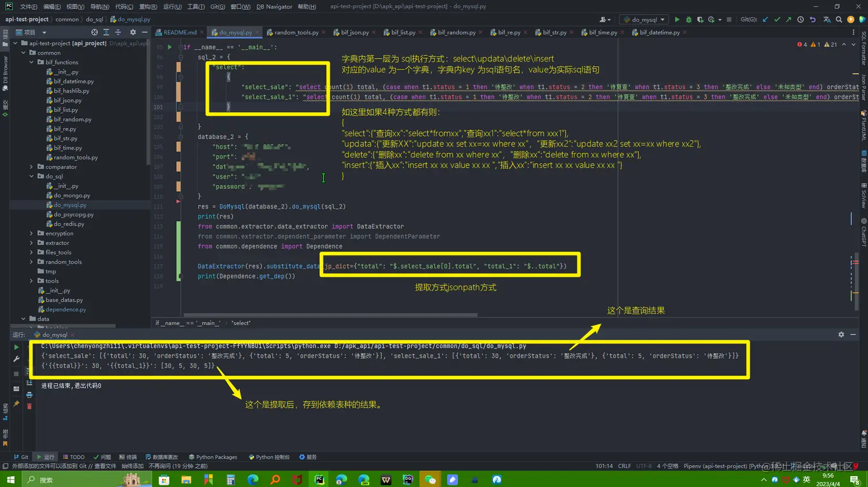868x487 pixels.
Task: Click the orange update arrow icon
Action: tap(851, 20)
